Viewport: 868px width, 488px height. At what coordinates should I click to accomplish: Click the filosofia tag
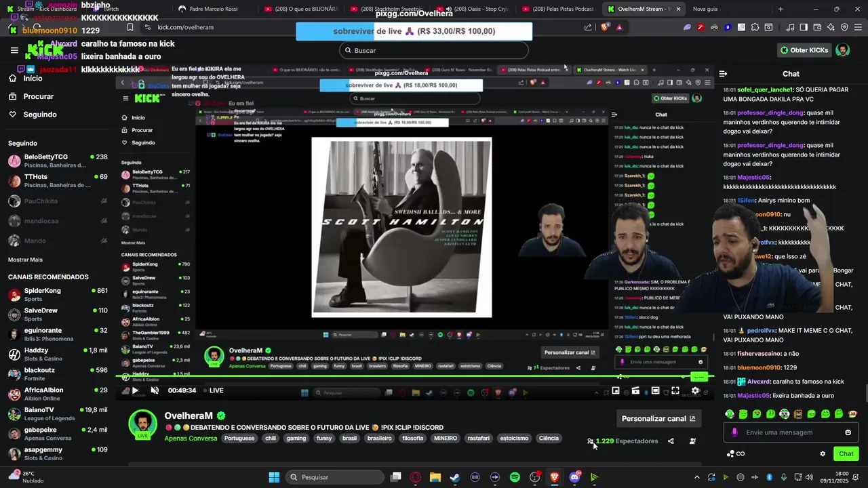413,439
